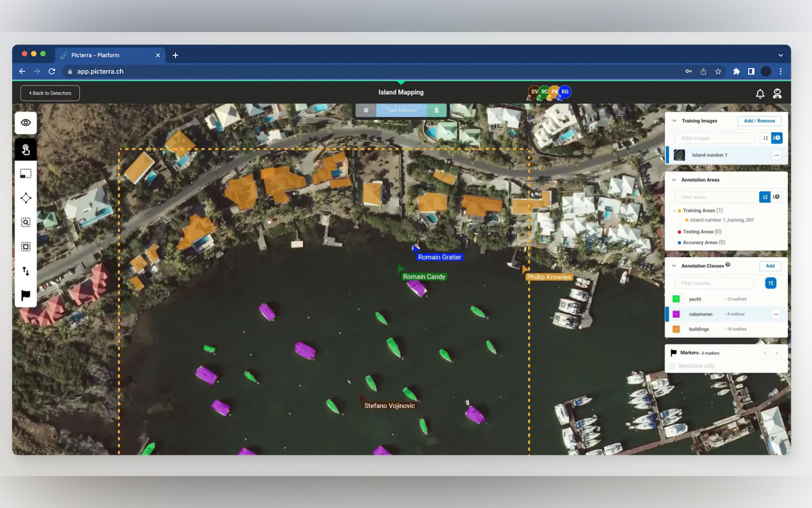Image resolution: width=812 pixels, height=508 pixels.
Task: Select the pan hand tool
Action: point(26,149)
